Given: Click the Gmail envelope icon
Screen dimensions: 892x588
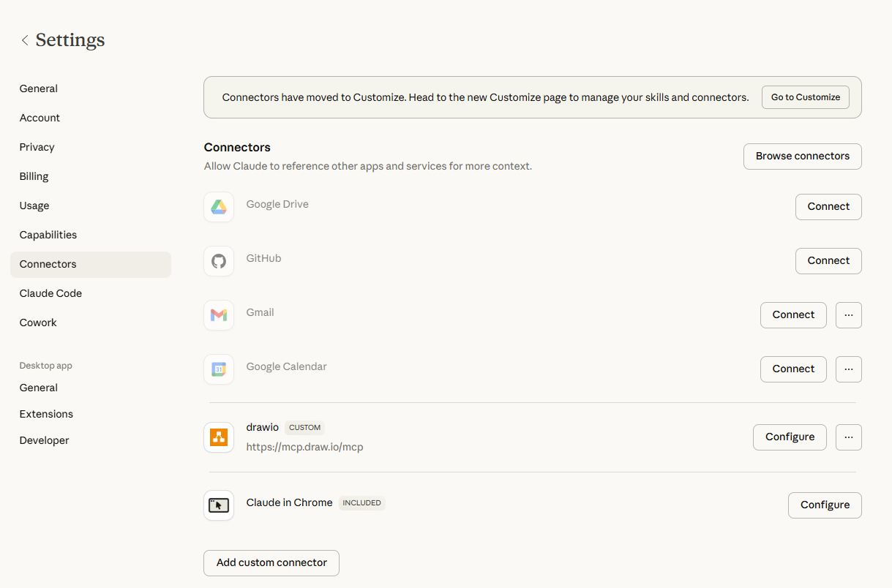Looking at the screenshot, I should 219,315.
